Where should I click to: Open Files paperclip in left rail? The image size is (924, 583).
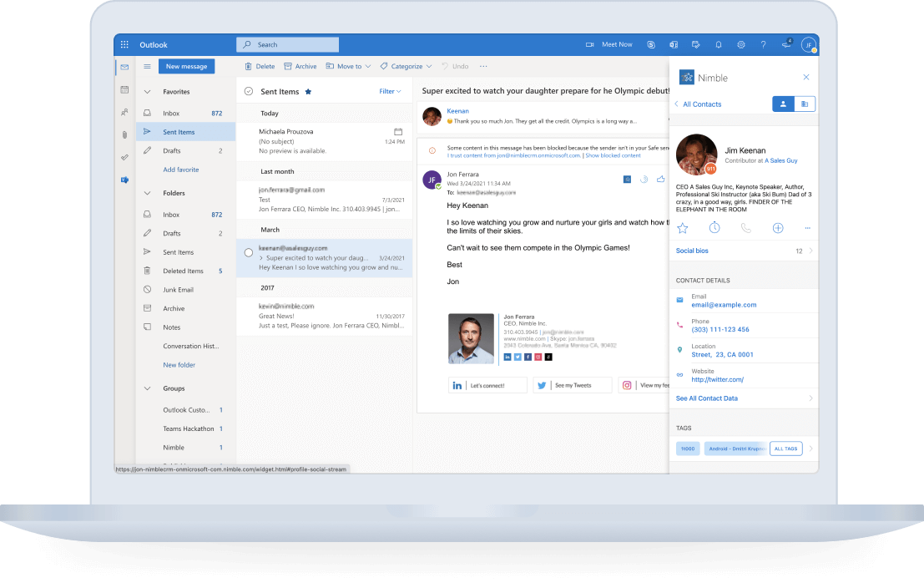click(x=124, y=135)
